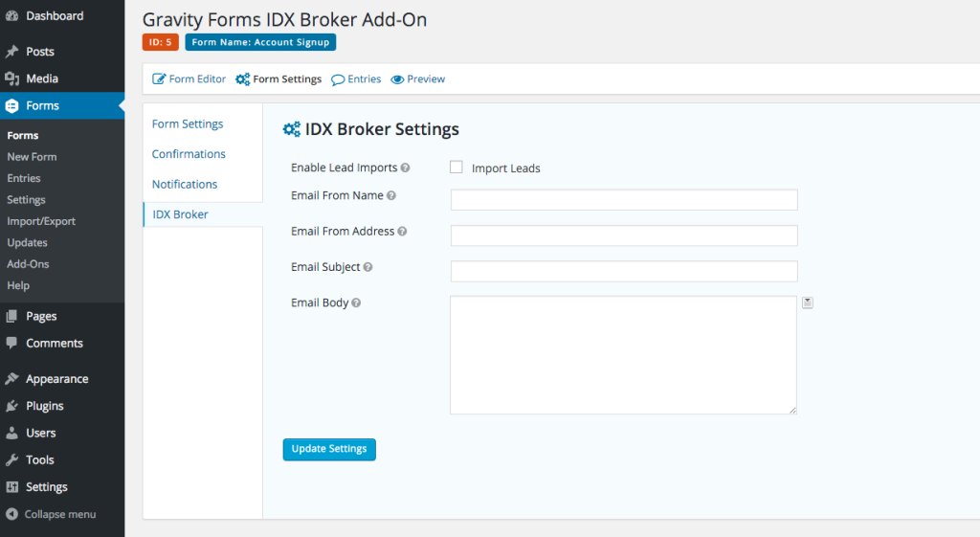This screenshot has width=980, height=537.
Task: Open Help in sidebar submenu
Action: tap(18, 285)
